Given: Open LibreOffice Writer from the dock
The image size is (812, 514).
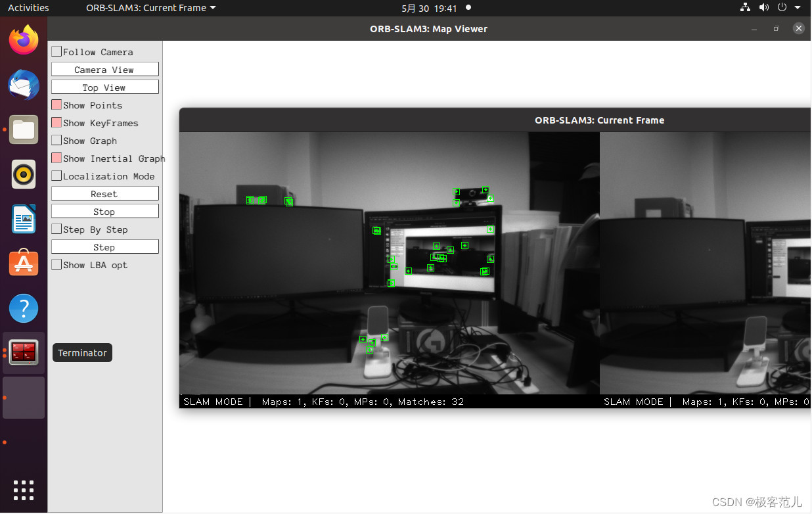Looking at the screenshot, I should click(24, 219).
